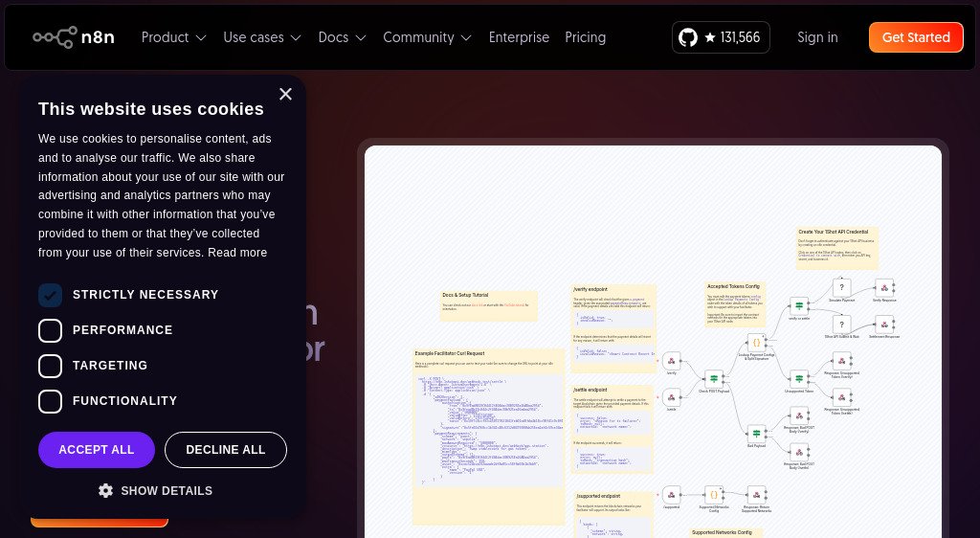The image size is (980, 538).
Task: Select the Settlement Response node
Action: tap(884, 325)
